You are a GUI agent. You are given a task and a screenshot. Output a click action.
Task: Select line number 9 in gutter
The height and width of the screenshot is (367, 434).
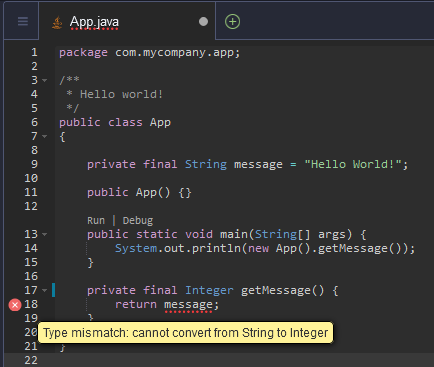[x=34, y=164]
